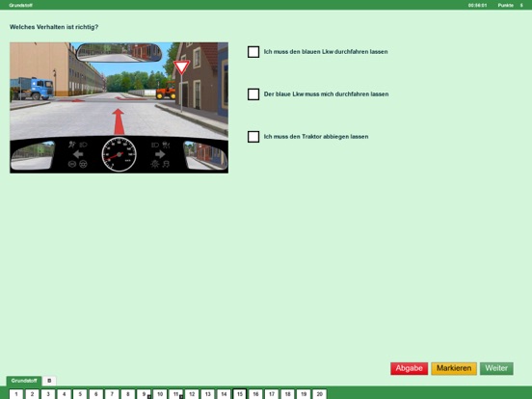Click the orange tractor in the picture
532x399 pixels.
pyautogui.click(x=166, y=91)
